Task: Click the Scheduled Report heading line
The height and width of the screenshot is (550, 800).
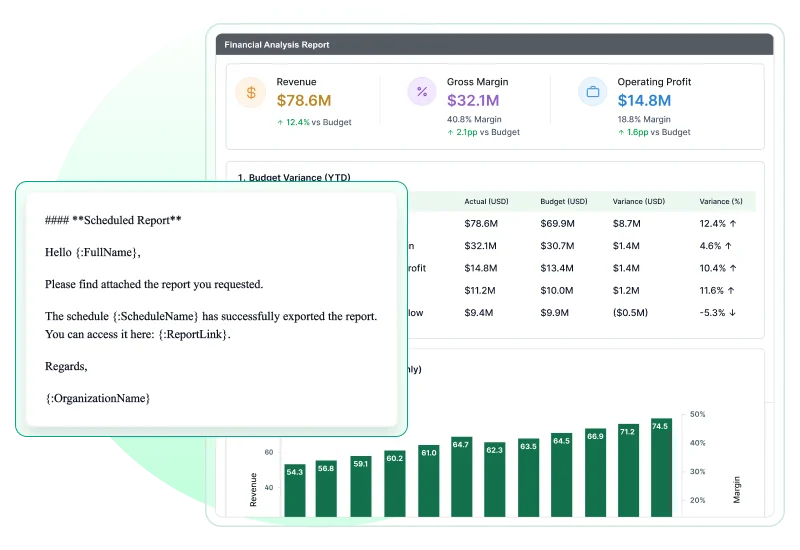Action: (113, 220)
